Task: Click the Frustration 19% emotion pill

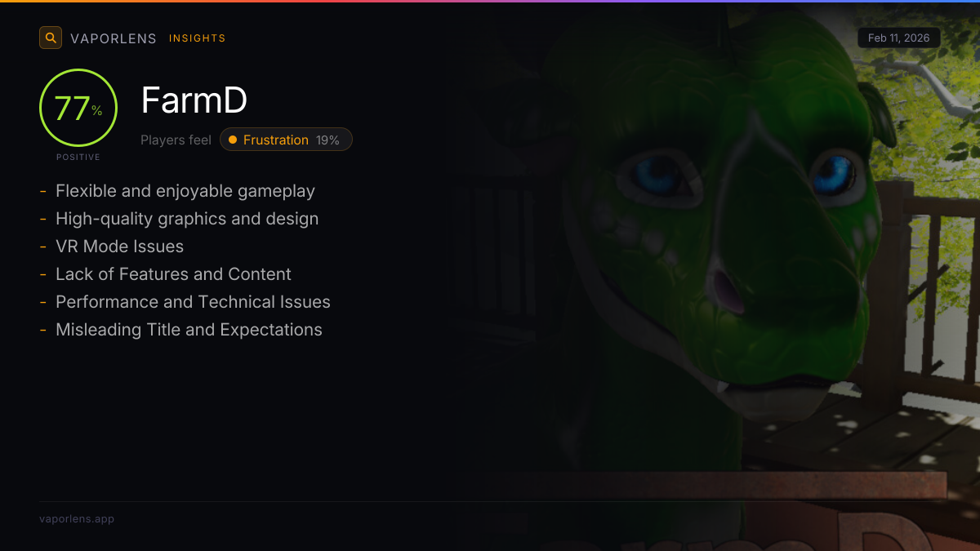Action: 286,140
